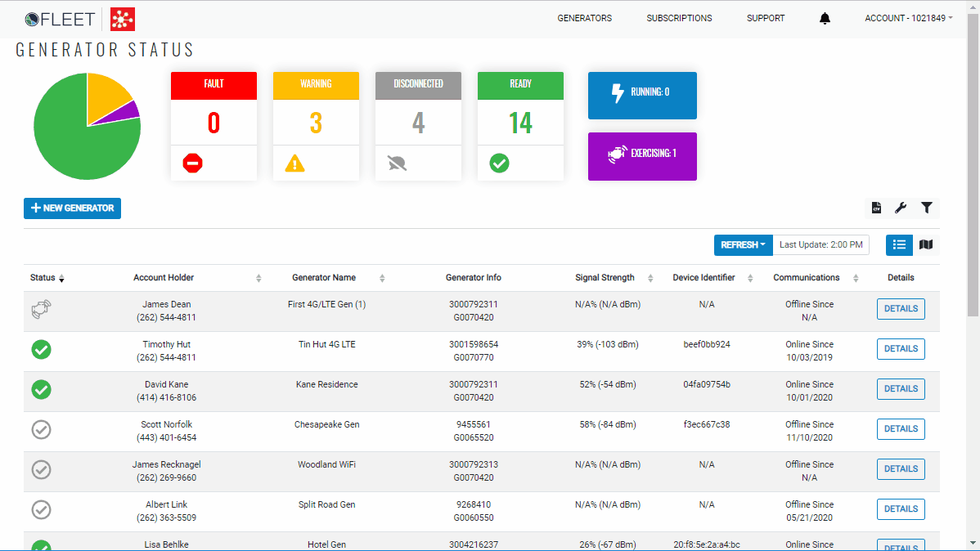980x551 pixels.
Task: Open wrench maintenance tool
Action: click(901, 208)
